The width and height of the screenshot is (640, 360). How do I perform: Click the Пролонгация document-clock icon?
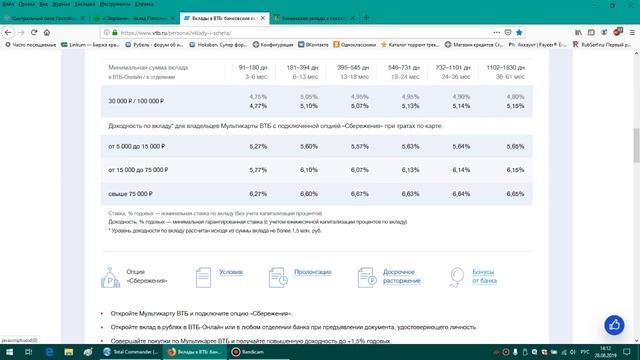click(x=278, y=278)
